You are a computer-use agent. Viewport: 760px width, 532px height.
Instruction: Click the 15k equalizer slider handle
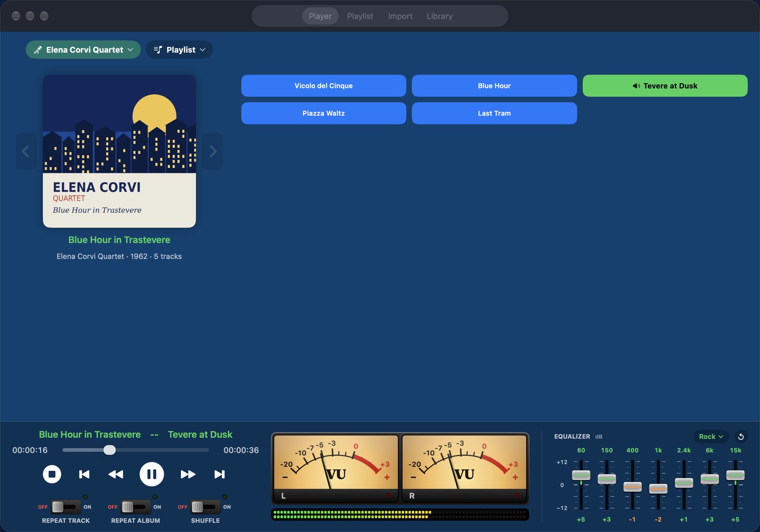[x=735, y=475]
